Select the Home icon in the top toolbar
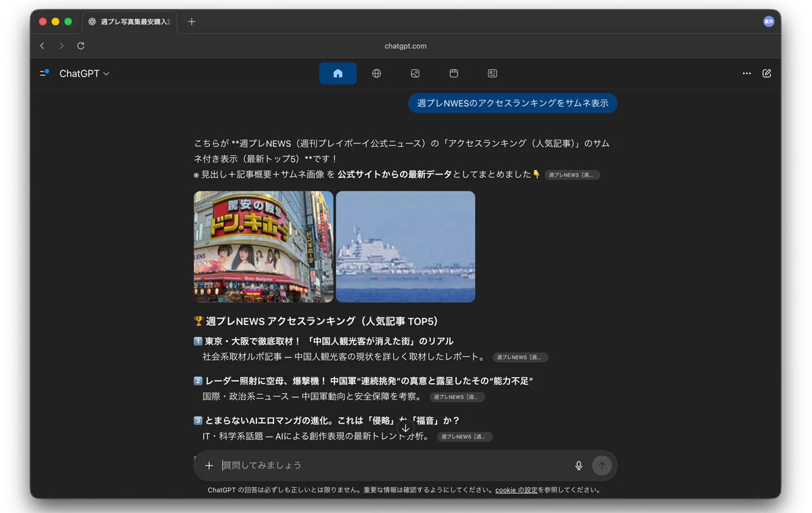Image resolution: width=812 pixels, height=513 pixels. pyautogui.click(x=338, y=73)
